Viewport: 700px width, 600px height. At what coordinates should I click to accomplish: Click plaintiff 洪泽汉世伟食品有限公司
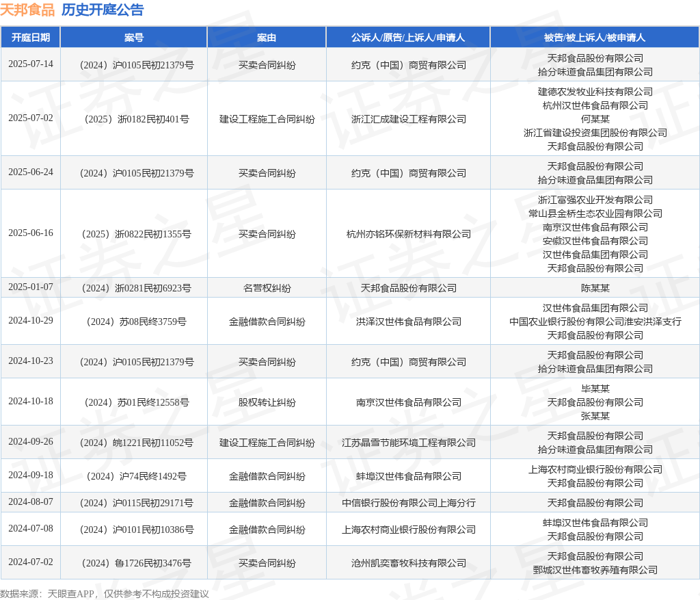pos(409,322)
